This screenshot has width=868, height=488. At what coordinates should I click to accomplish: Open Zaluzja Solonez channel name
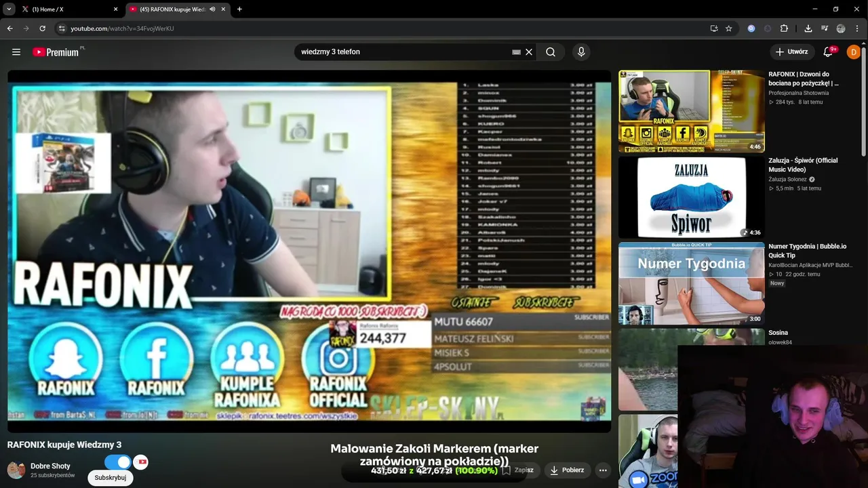pos(787,180)
